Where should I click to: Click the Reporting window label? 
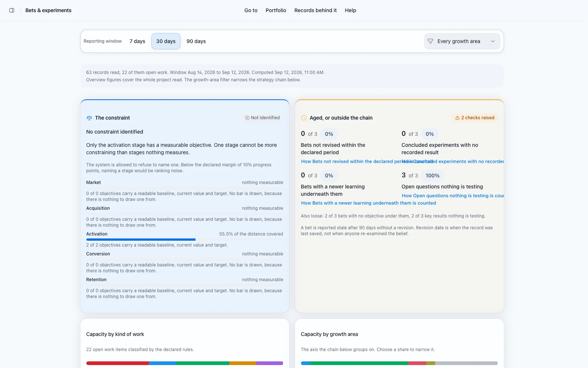coord(103,41)
